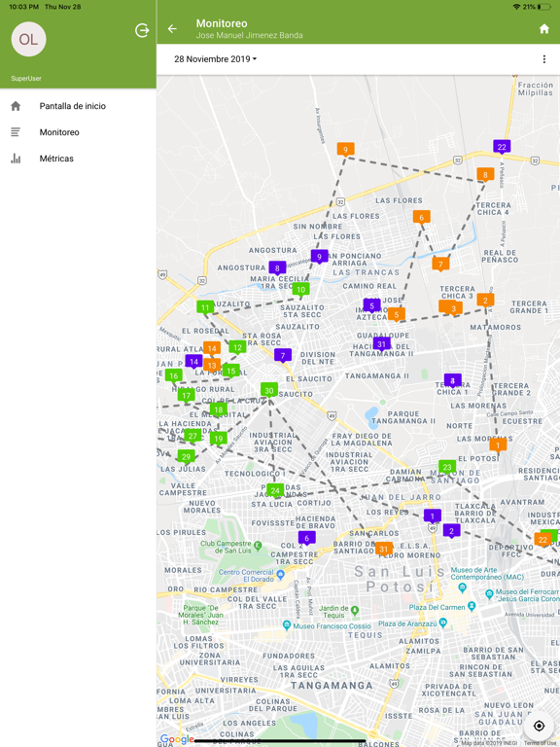The image size is (560, 747).
Task: Select Pantalla de inicio menu item
Action: tap(78, 106)
